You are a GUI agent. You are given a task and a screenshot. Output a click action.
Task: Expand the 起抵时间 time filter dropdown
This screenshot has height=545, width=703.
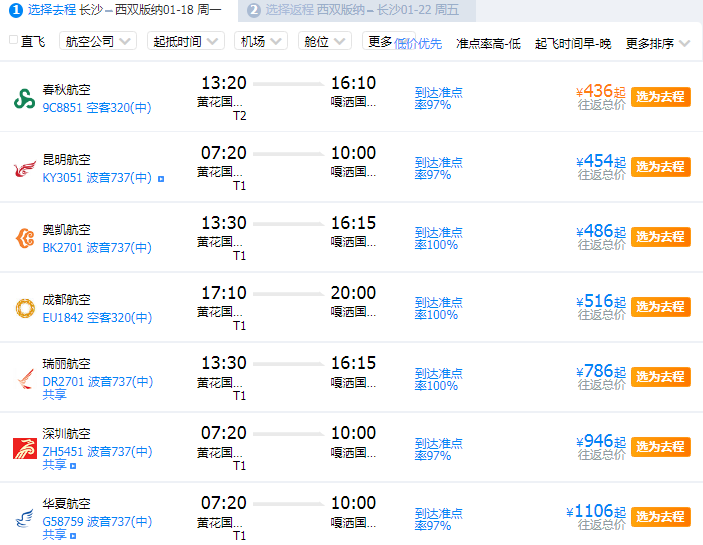(187, 42)
